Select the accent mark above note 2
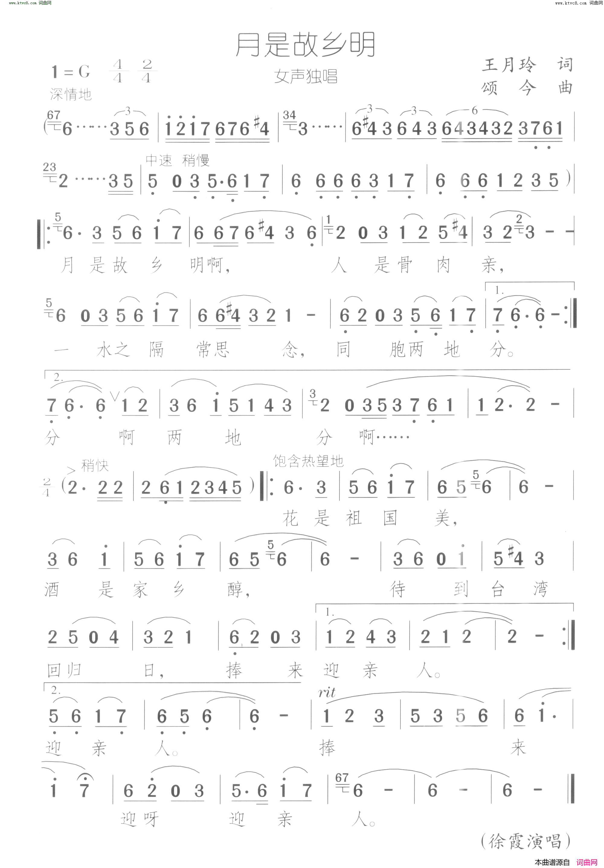The image size is (604, 868). pyautogui.click(x=71, y=468)
